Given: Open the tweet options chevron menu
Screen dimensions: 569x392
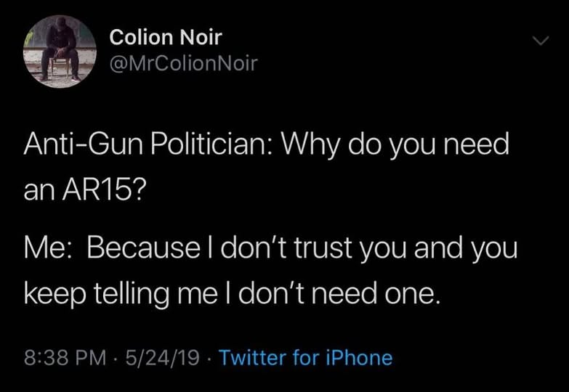Looking at the screenshot, I should tap(540, 42).
